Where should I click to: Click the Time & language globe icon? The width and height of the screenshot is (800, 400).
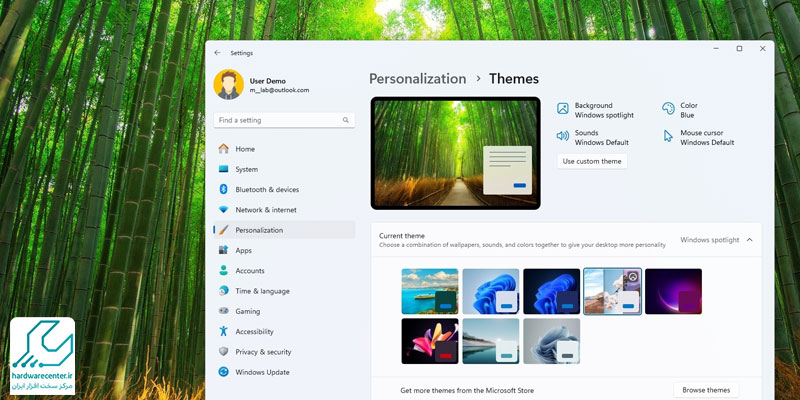(x=223, y=291)
